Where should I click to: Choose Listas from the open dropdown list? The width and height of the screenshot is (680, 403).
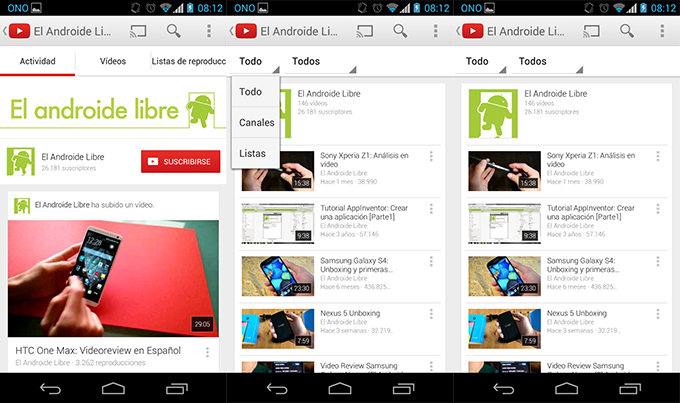pyautogui.click(x=252, y=153)
